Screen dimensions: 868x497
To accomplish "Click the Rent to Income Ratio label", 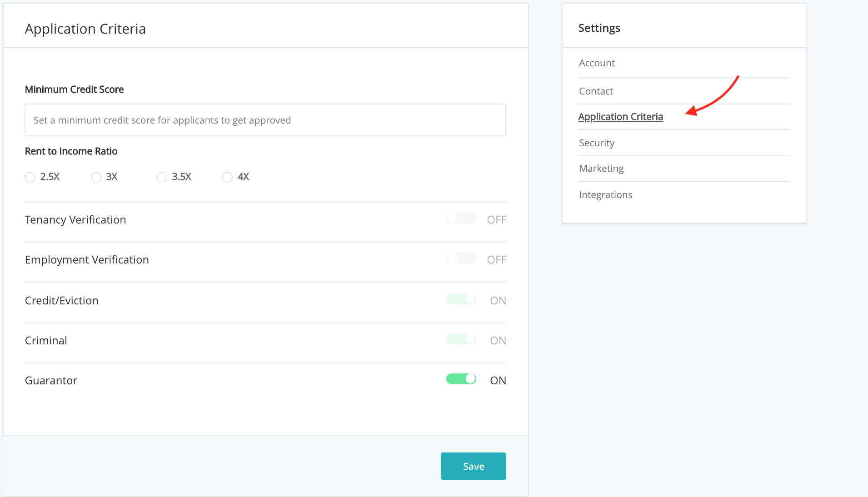I will [71, 151].
